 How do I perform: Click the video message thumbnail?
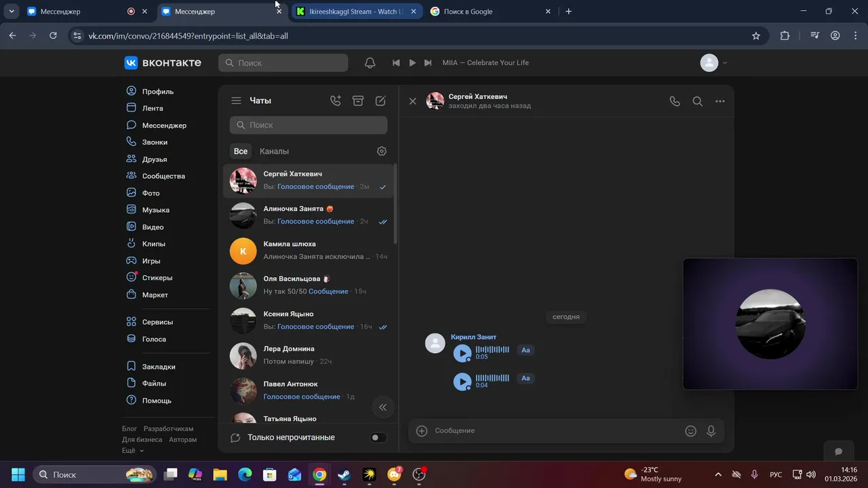tap(770, 324)
